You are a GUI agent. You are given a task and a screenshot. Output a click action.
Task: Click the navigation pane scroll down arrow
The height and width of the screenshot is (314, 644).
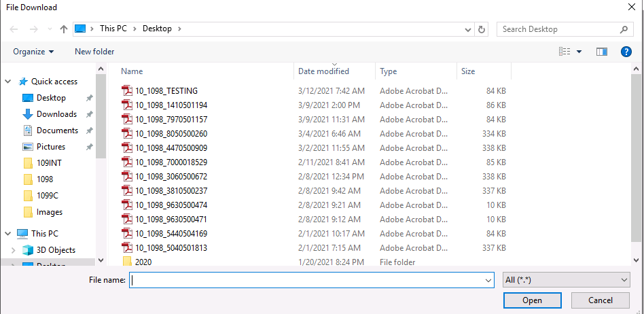(x=101, y=260)
